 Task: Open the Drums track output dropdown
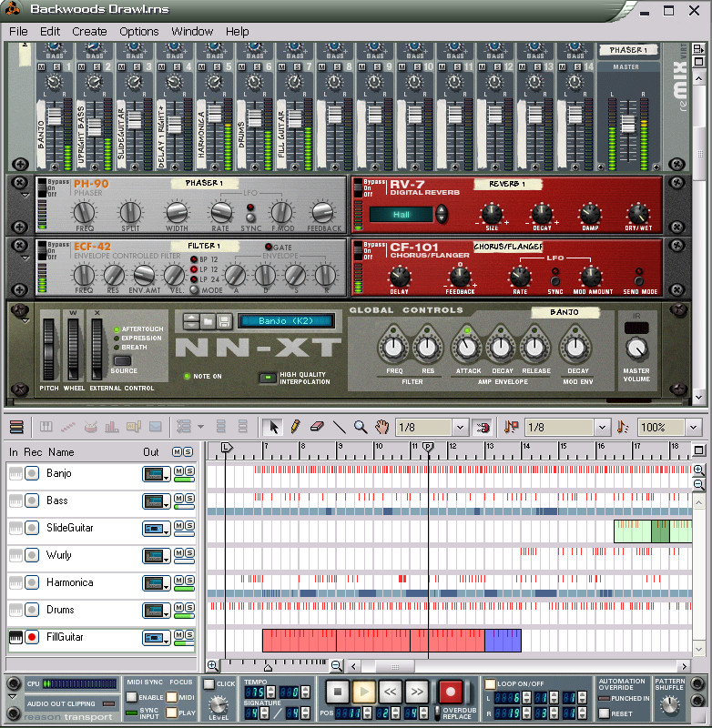pos(156,611)
